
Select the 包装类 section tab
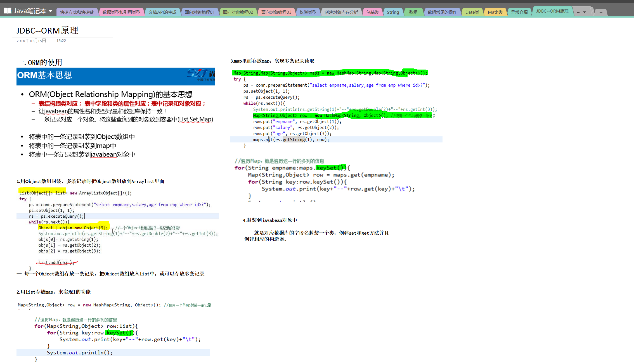[372, 12]
